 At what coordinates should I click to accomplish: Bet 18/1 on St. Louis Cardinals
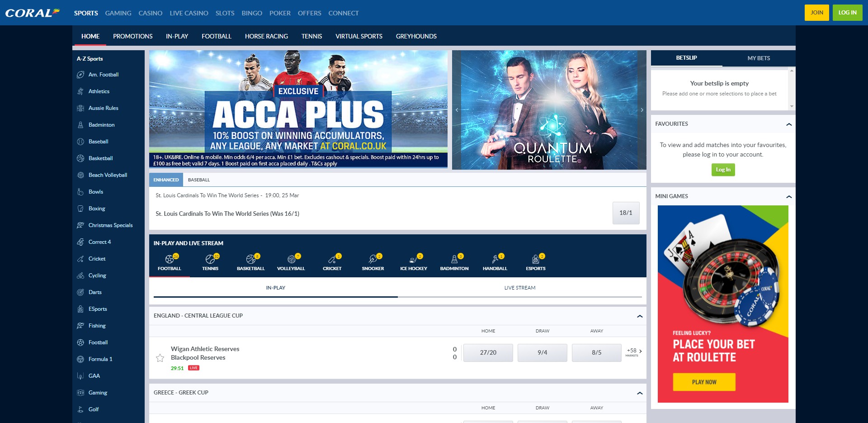pos(626,213)
